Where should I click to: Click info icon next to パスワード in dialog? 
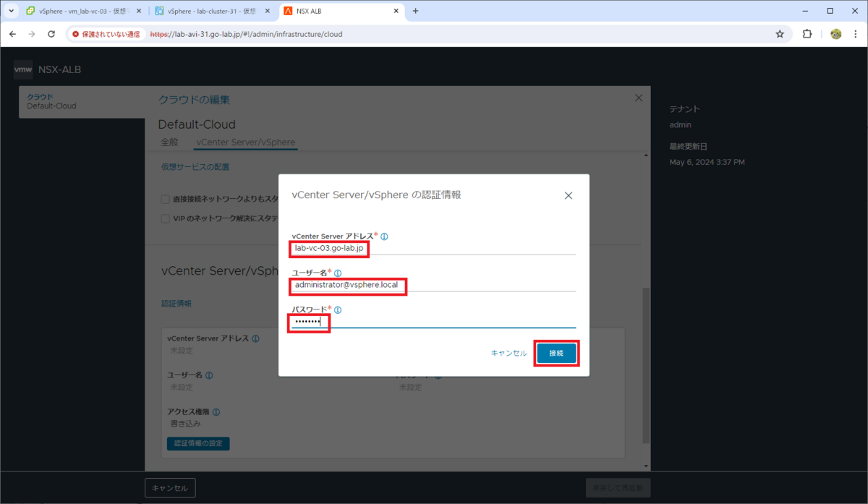pos(338,309)
